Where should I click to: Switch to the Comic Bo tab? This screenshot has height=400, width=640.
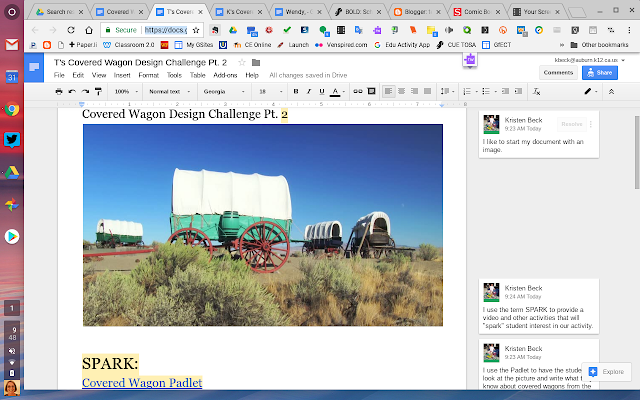pos(476,12)
